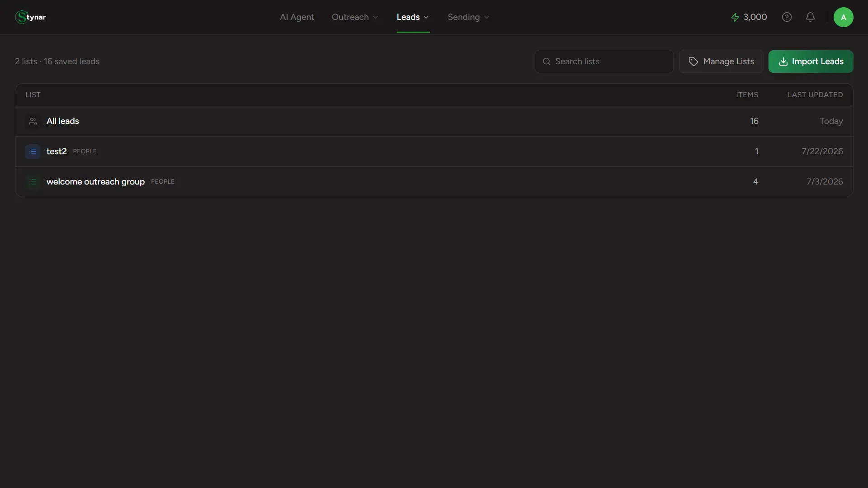Open the help question mark icon
The image size is (868, 488).
click(787, 17)
